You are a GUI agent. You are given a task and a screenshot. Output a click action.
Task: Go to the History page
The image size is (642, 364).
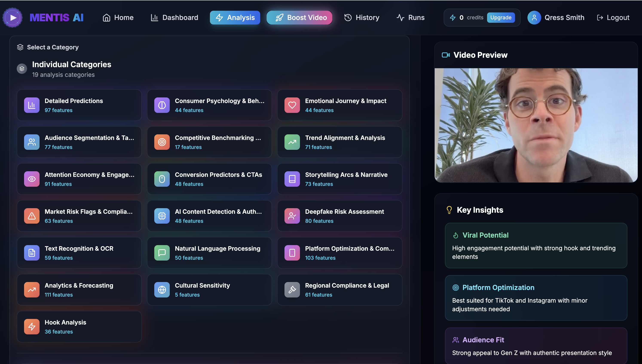tap(362, 18)
